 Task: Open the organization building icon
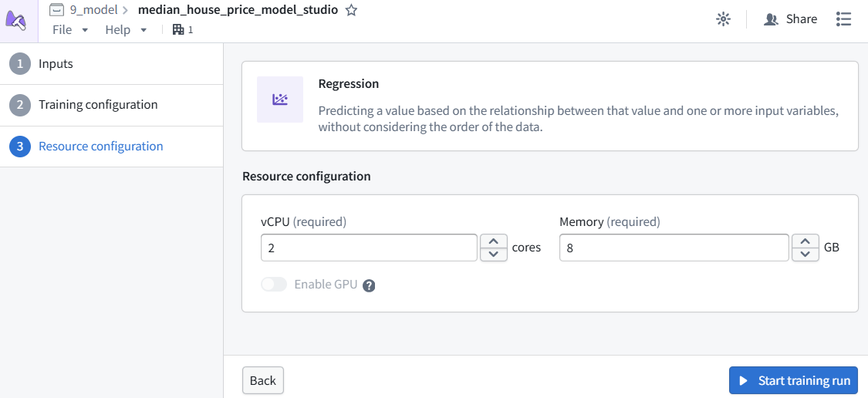(178, 29)
